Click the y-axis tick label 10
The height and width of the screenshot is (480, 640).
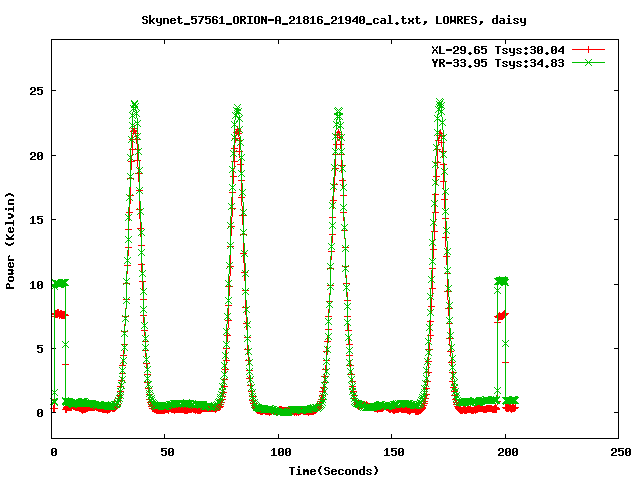pyautogui.click(x=36, y=284)
